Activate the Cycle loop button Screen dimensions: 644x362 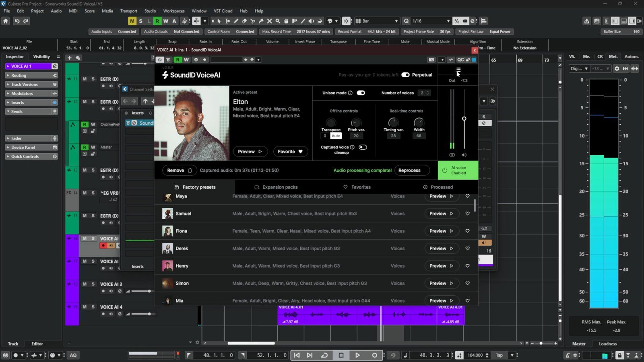[324, 355]
